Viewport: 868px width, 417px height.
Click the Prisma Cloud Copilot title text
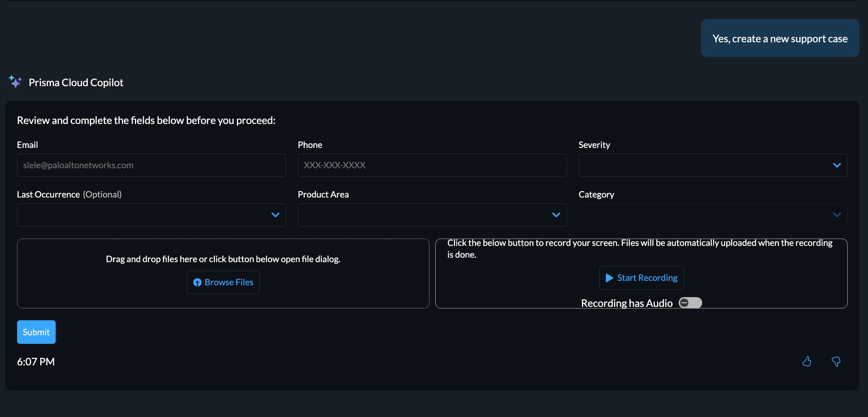pyautogui.click(x=76, y=83)
